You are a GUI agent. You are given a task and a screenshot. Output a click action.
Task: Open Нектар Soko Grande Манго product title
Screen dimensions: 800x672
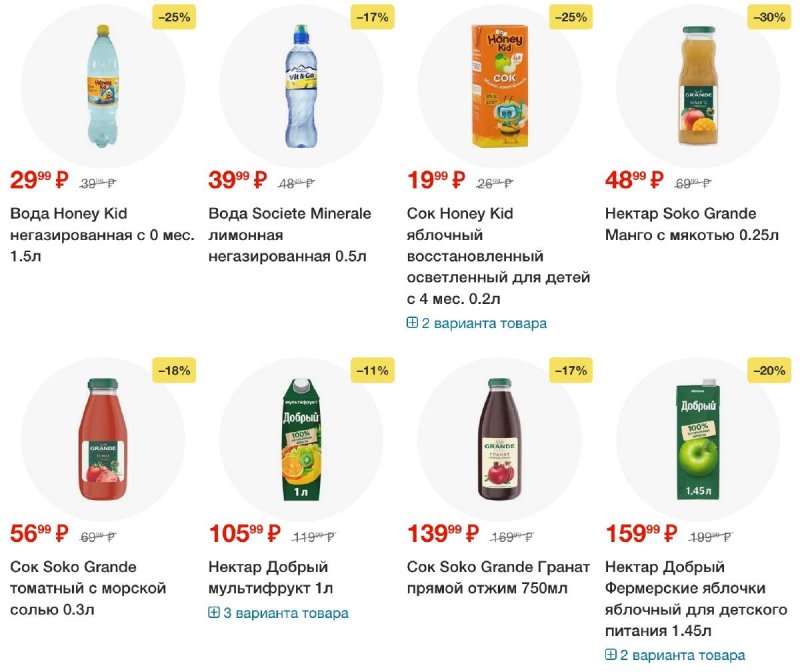692,224
